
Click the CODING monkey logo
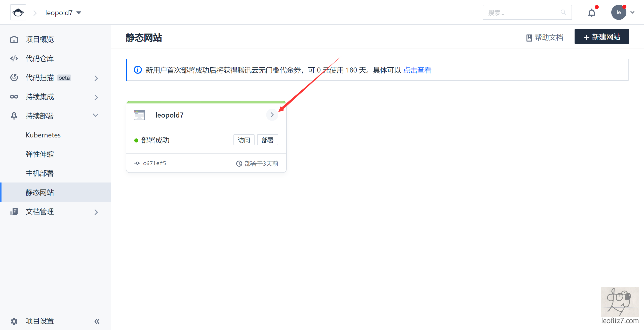point(18,12)
